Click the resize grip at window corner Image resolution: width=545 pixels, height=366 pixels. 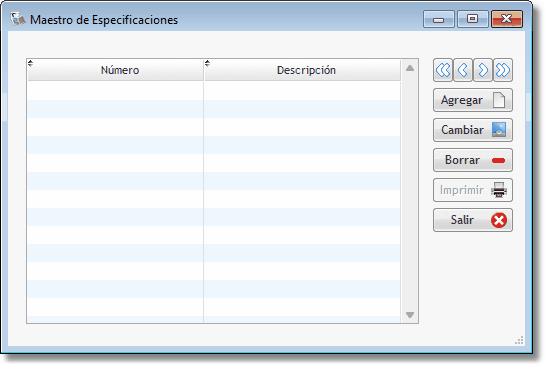pyautogui.click(x=519, y=340)
